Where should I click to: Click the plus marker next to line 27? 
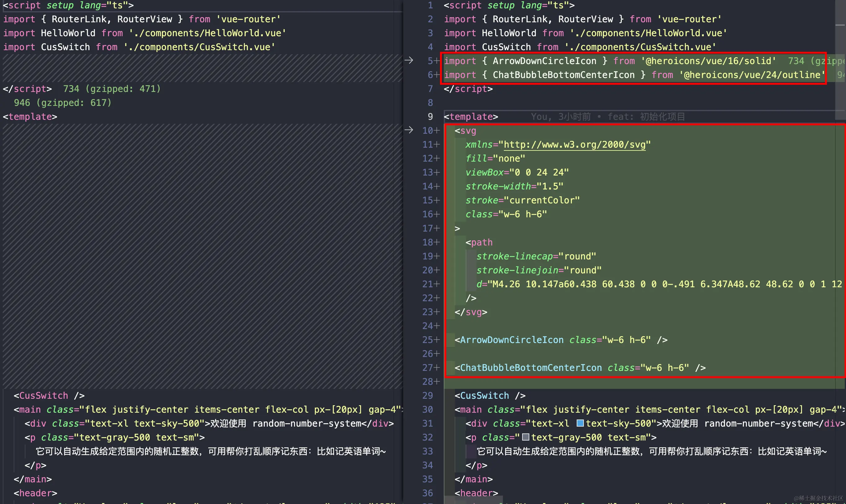click(x=437, y=367)
